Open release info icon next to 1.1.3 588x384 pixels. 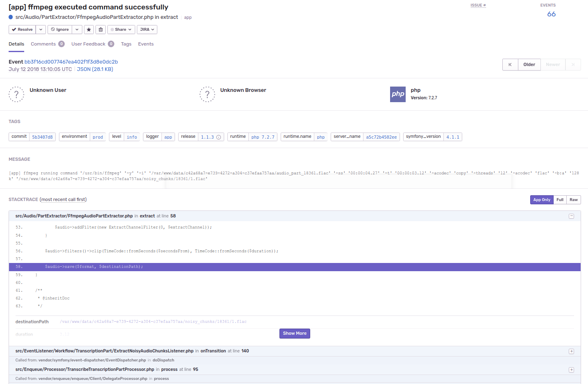point(219,137)
